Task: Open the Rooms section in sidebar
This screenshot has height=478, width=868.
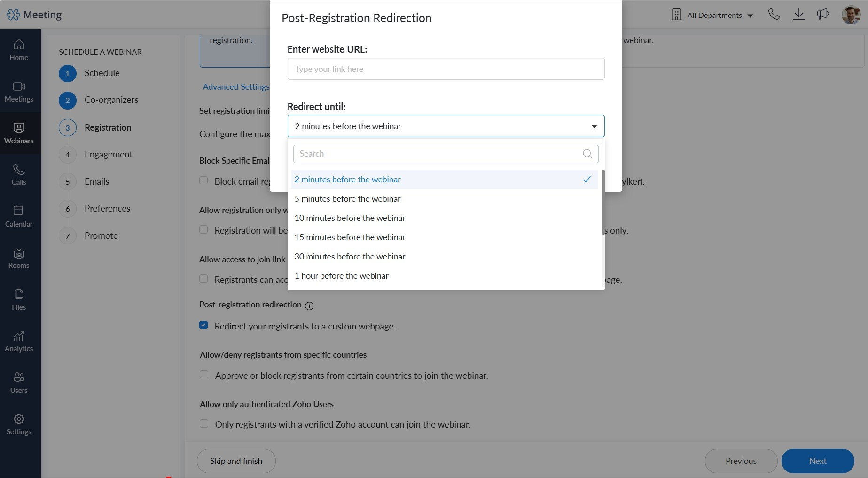Action: tap(19, 259)
